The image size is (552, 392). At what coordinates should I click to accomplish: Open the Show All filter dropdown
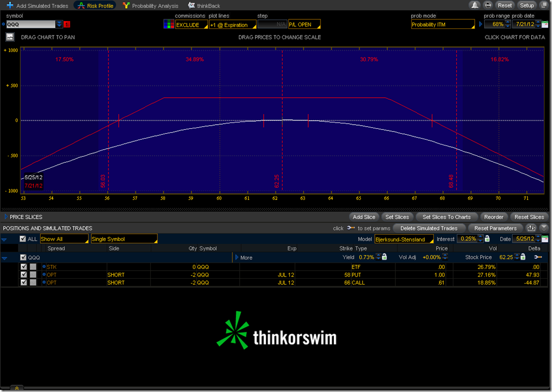[x=64, y=239]
